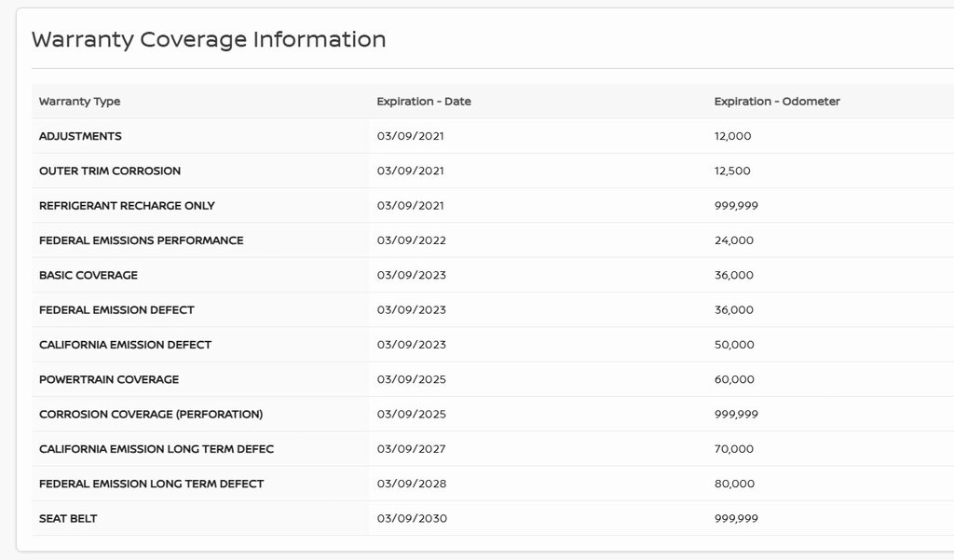Click CORROSION COVERAGE (PERFORATION) warranty type
Viewport: 954px width, 560px height.
click(x=151, y=415)
